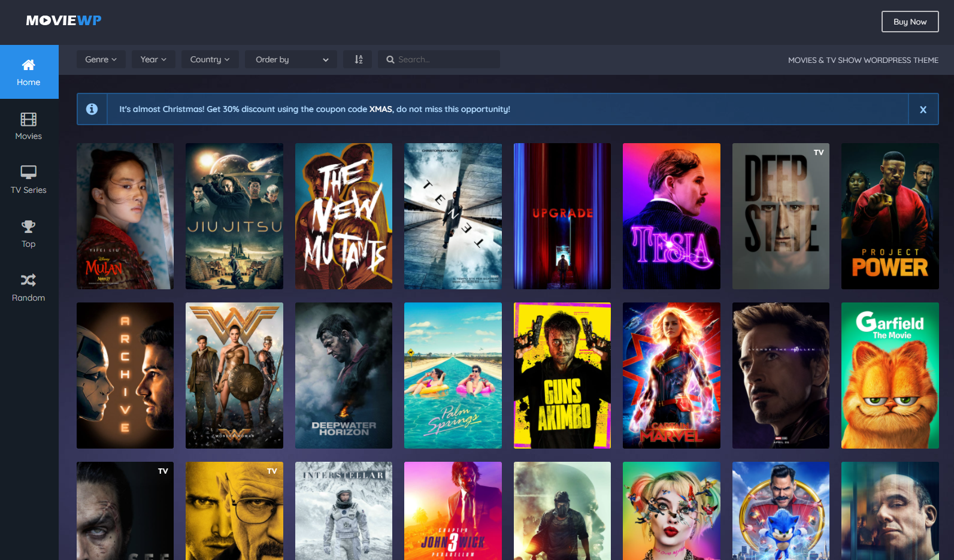Expand the Year filter dropdown
The width and height of the screenshot is (954, 560).
click(153, 59)
